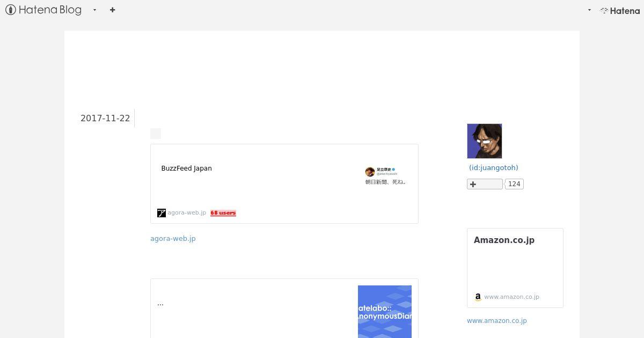
Task: Open the dropdown arrow beside Hatena Blog
Action: click(94, 10)
